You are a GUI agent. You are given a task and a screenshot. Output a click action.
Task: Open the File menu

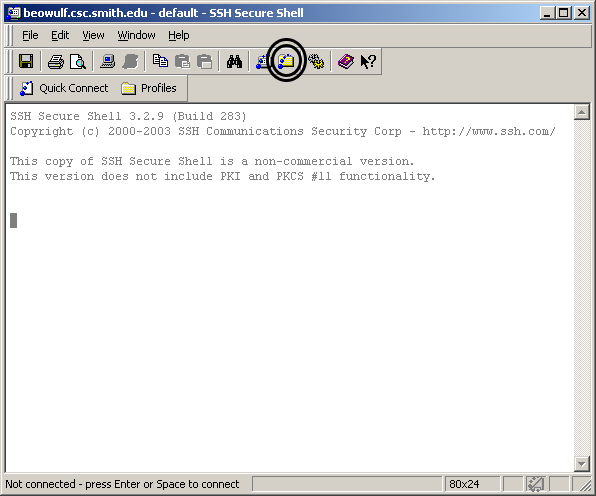tap(30, 35)
